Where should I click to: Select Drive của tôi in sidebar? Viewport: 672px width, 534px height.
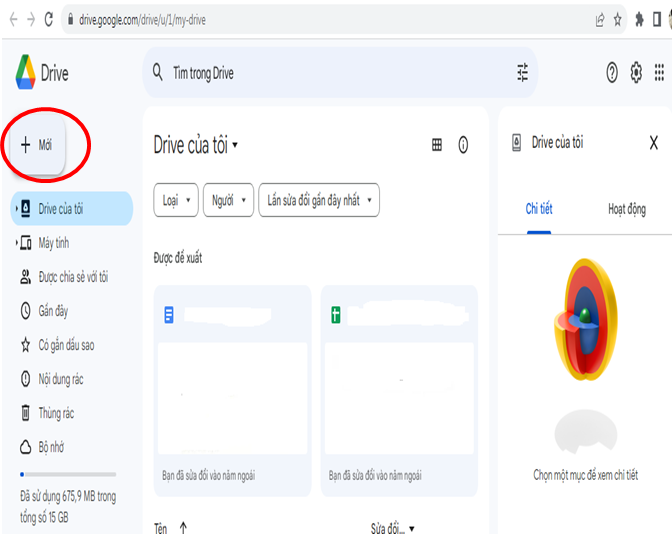click(72, 209)
